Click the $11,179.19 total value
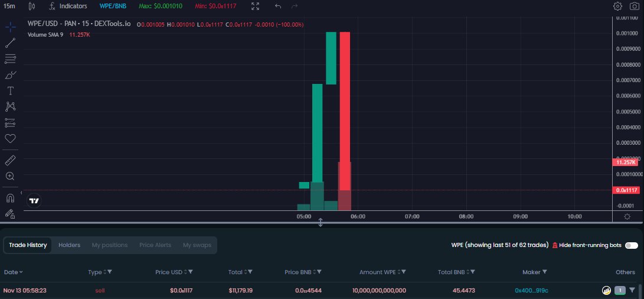 pos(241,290)
